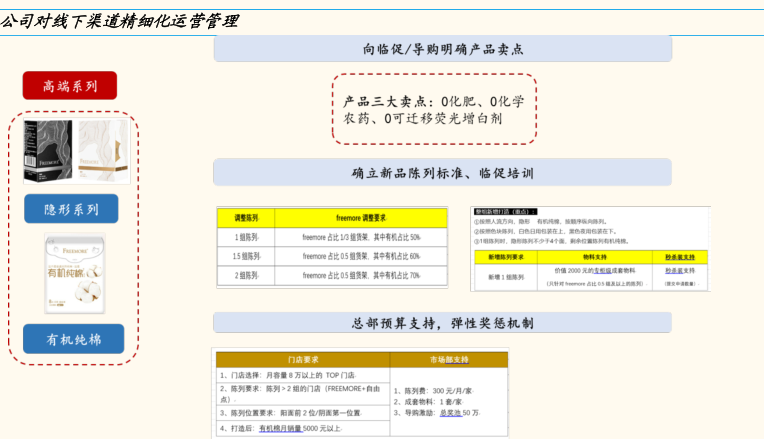
Task: Open the underlined 总奖池 link
Action: click(454, 412)
